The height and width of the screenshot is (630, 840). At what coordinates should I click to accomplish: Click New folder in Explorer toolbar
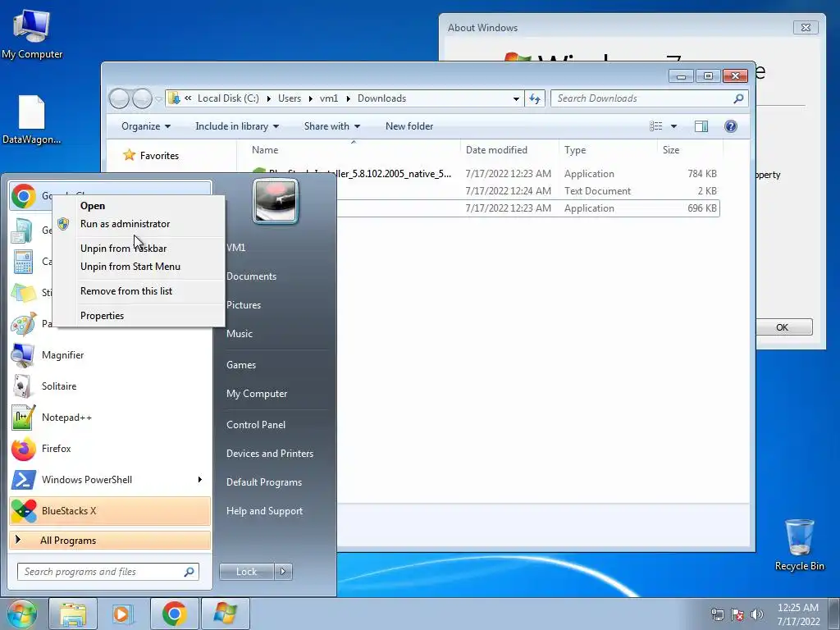(409, 126)
